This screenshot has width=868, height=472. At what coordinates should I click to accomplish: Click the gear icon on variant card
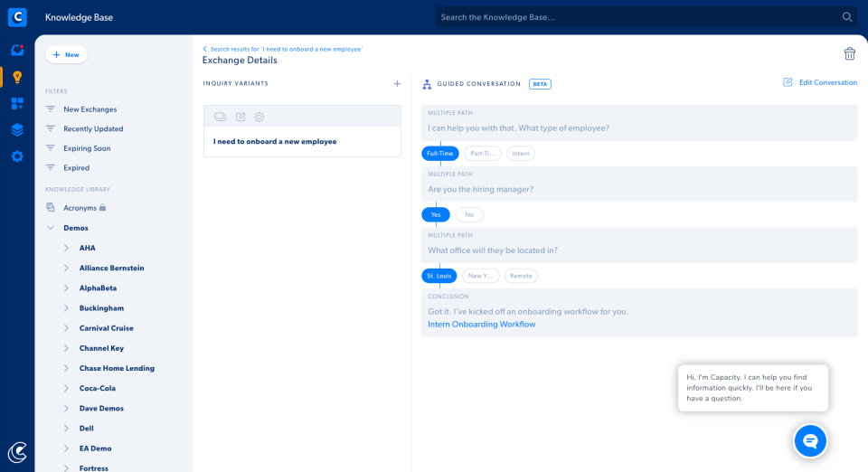(259, 117)
